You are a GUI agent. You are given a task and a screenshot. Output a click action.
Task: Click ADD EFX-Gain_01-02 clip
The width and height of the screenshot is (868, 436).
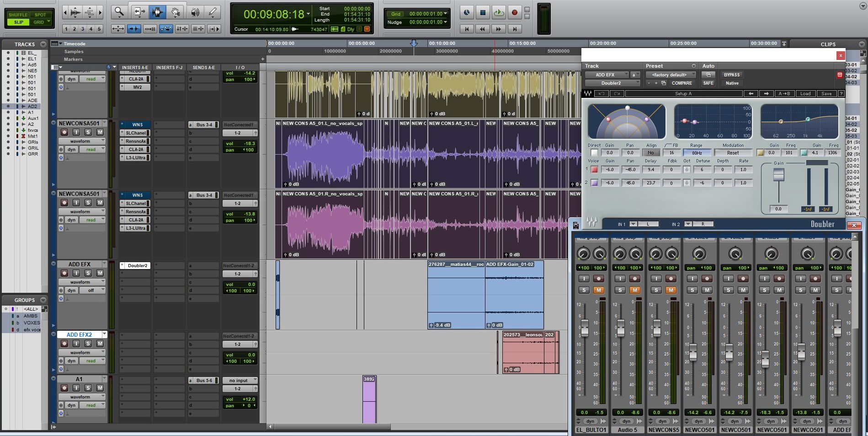click(514, 295)
